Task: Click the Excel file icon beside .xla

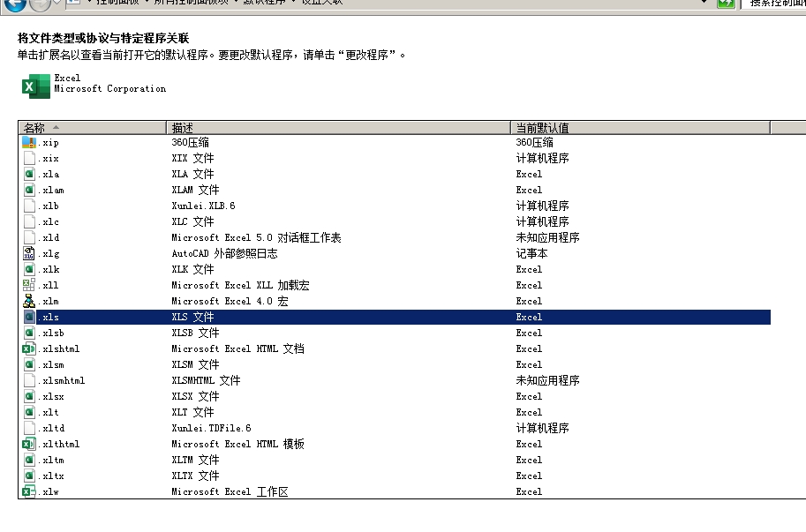Action: (x=29, y=174)
